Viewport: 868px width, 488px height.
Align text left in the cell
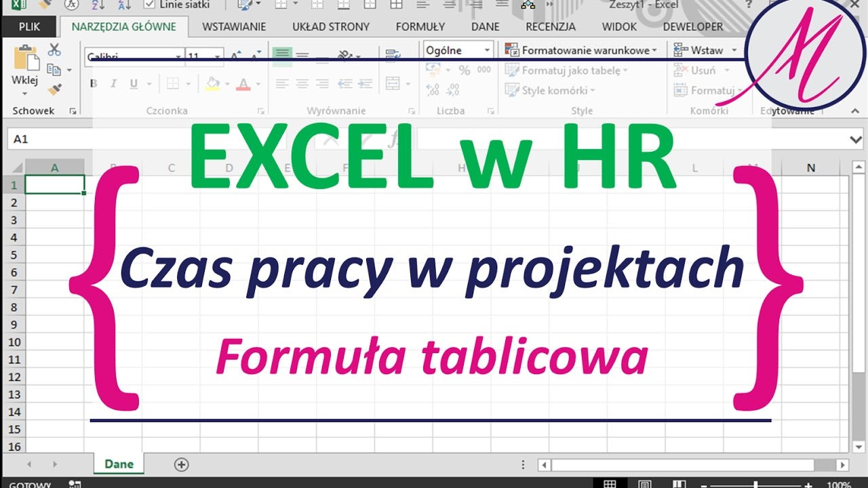click(282, 84)
